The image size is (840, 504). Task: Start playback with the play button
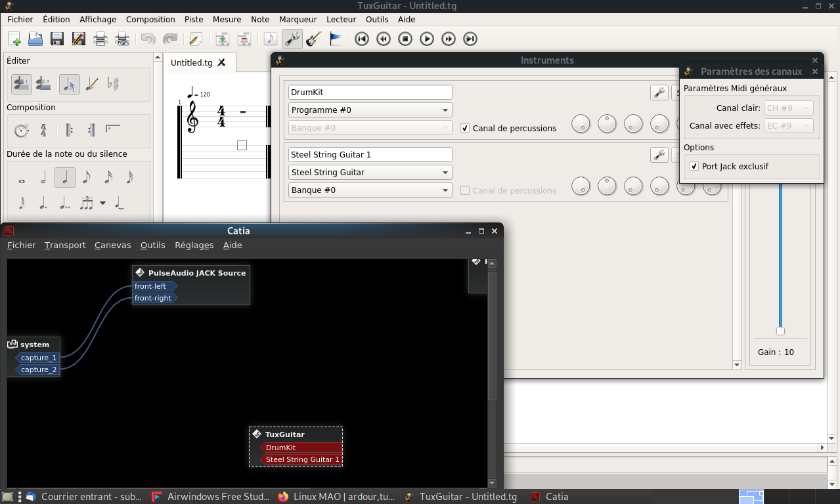(x=427, y=39)
